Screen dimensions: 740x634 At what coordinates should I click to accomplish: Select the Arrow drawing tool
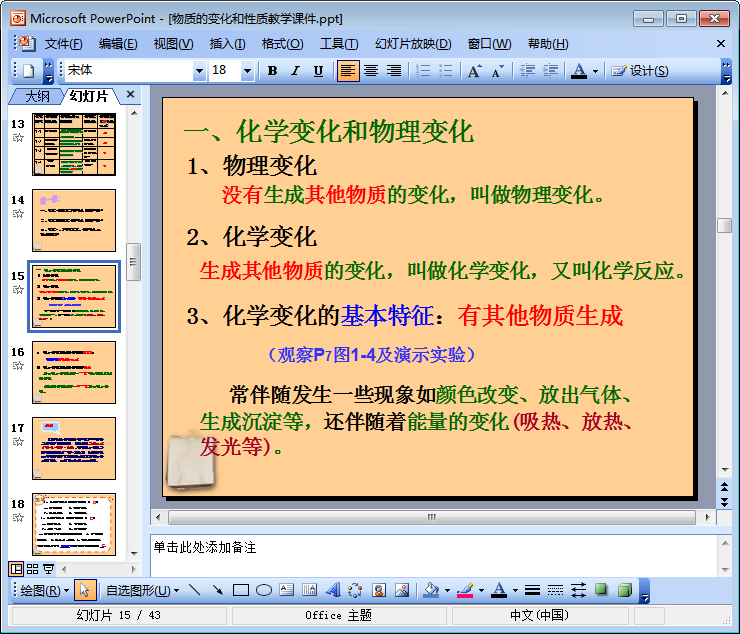[x=218, y=590]
